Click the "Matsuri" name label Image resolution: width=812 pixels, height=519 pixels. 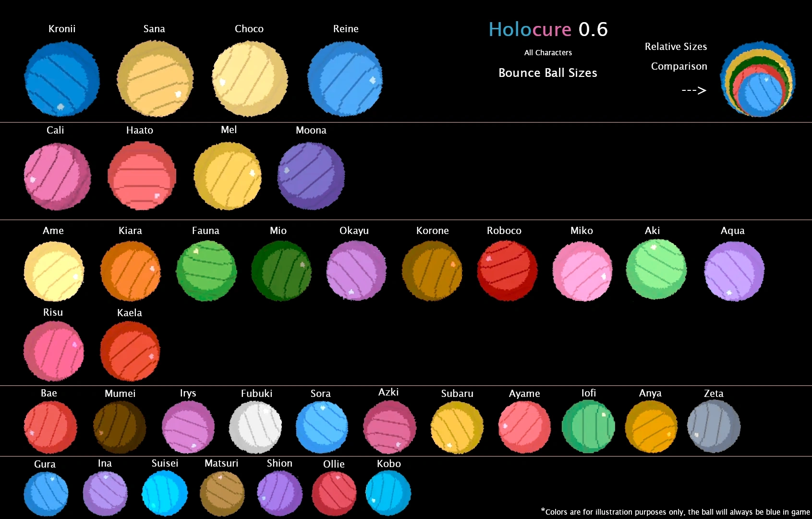tap(221, 463)
